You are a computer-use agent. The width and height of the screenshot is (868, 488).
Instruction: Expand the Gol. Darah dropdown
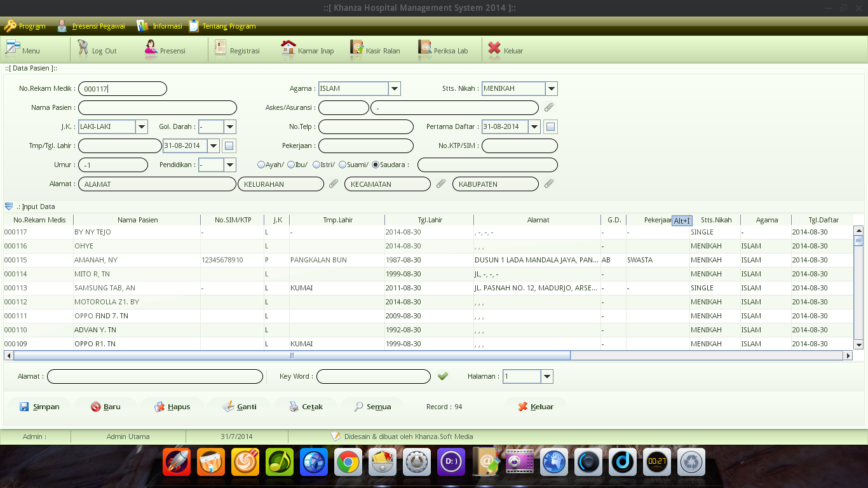point(231,126)
